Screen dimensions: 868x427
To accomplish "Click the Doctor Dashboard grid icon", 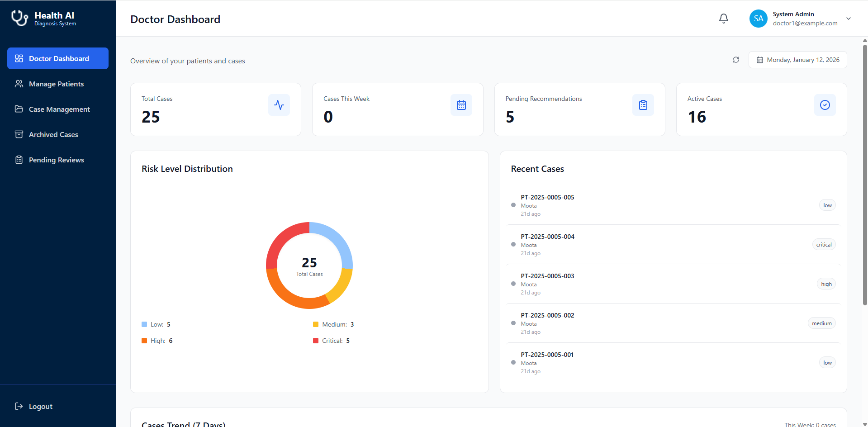I will [x=19, y=58].
